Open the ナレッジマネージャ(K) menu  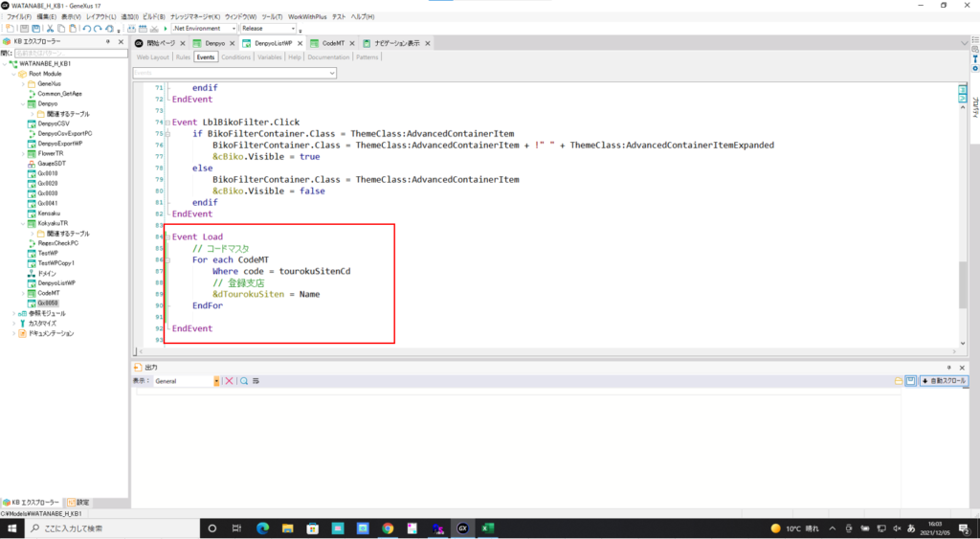coord(195,17)
